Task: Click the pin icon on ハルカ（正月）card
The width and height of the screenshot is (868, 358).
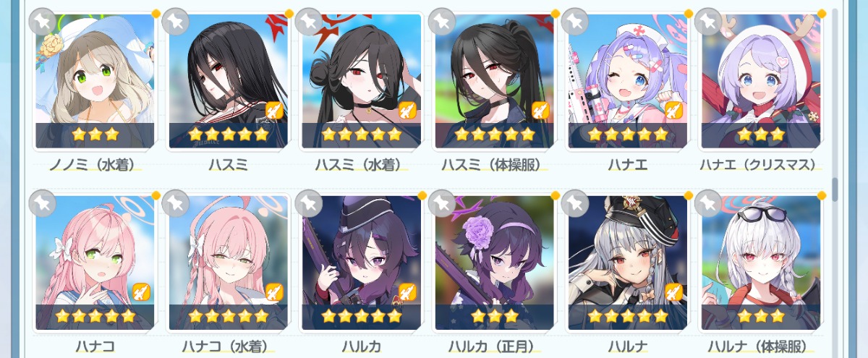Action: click(442, 204)
